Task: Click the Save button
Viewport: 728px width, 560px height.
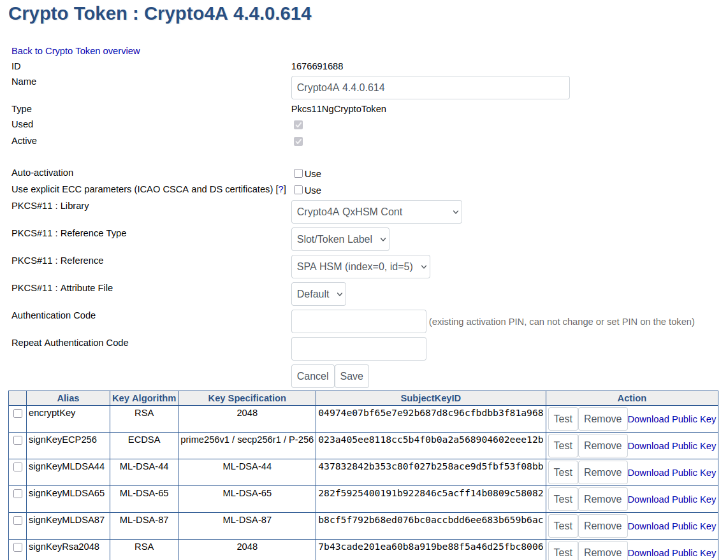Action: point(351,376)
